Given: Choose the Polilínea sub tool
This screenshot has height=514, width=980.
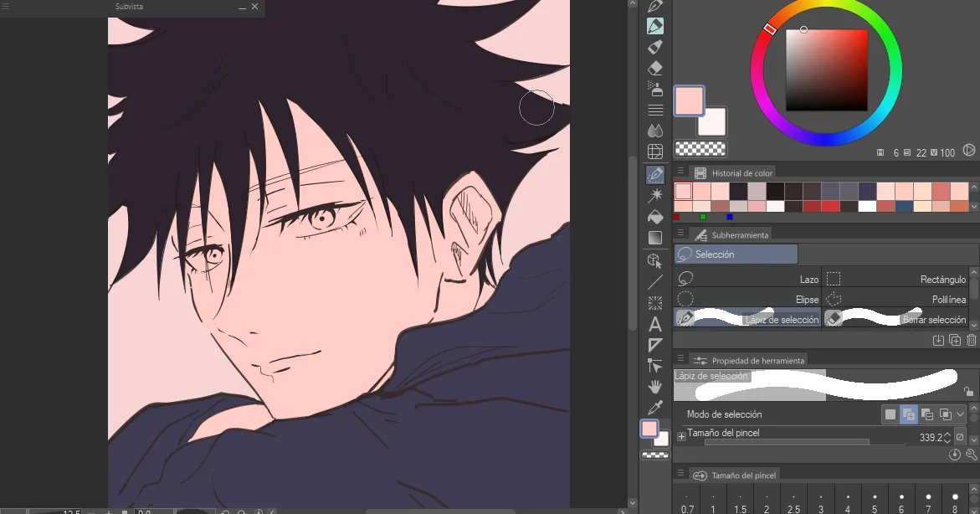Looking at the screenshot, I should point(896,299).
